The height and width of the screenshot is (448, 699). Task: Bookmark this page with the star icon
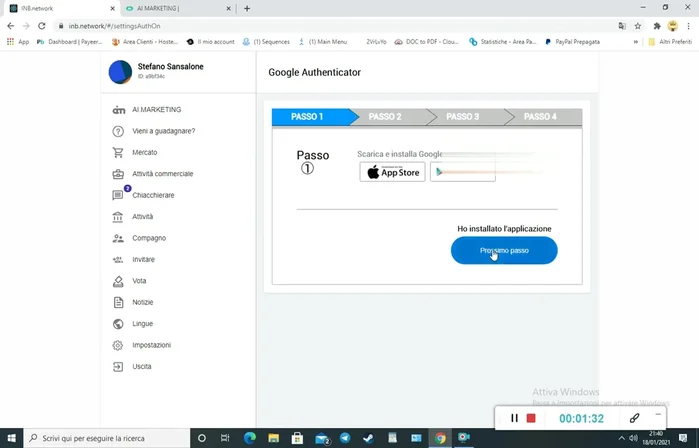638,26
